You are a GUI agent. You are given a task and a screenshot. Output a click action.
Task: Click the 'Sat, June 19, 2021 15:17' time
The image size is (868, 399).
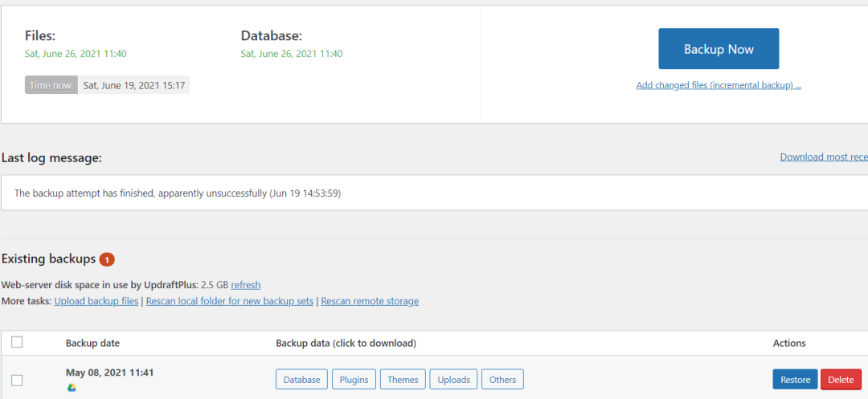(134, 85)
